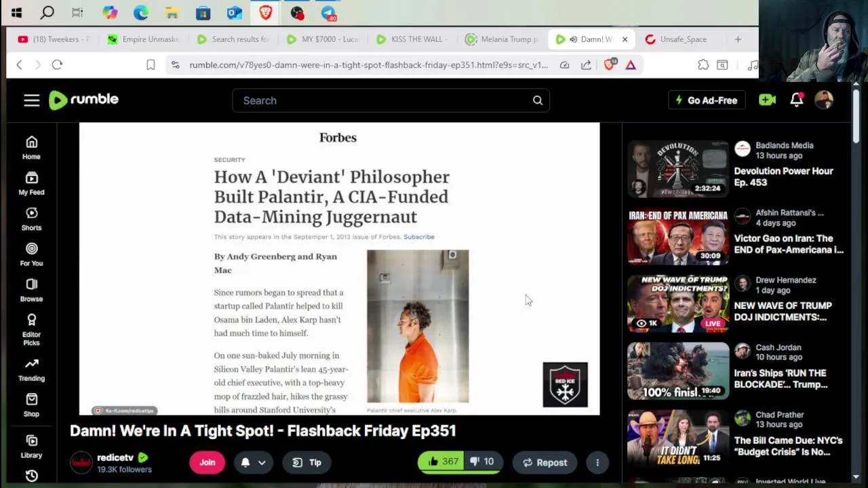Open Windows Start menu
Image resolution: width=868 pixels, height=488 pixels.
coord(16,12)
